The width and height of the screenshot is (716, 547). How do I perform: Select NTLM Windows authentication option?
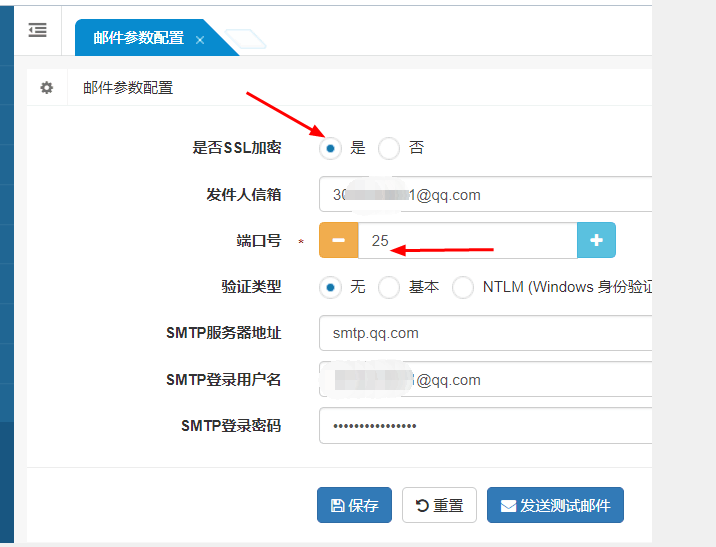click(463, 287)
